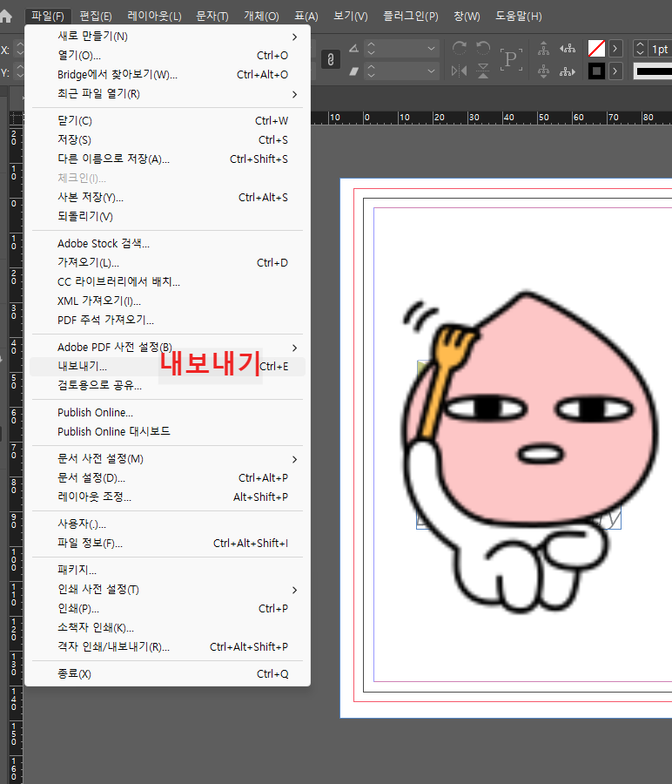672x784 pixels.
Task: Expand the 새로 만들기(N) submenu
Action: [167, 37]
